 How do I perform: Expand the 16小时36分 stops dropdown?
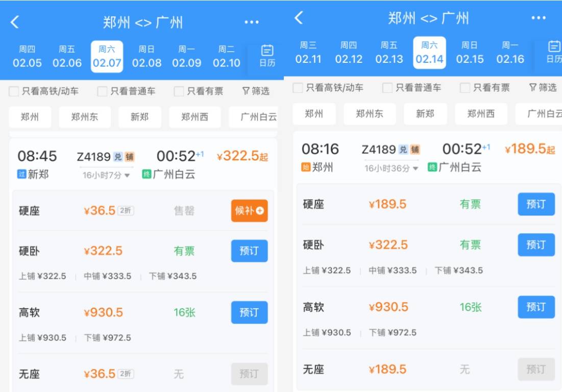(391, 168)
